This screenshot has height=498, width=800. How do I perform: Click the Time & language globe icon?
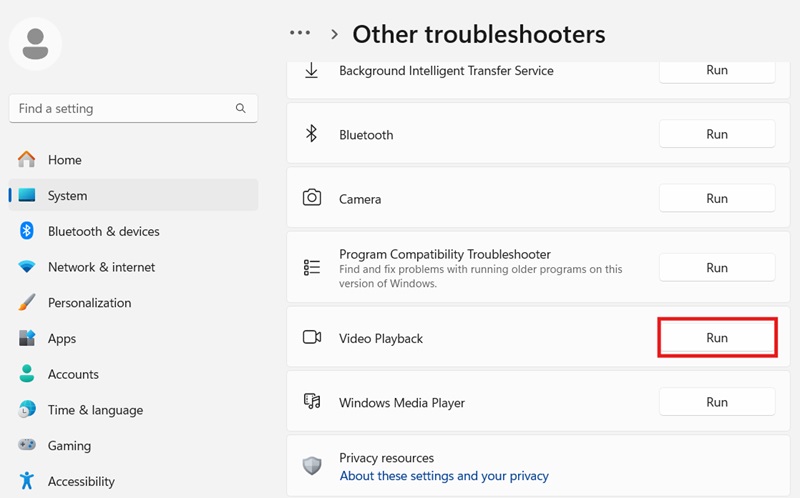tap(27, 409)
